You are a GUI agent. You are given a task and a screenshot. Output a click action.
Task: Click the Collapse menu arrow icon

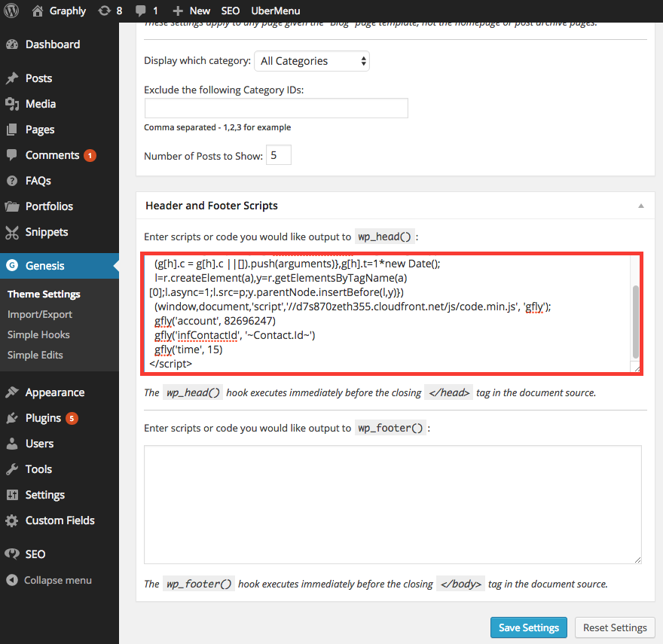coord(12,580)
